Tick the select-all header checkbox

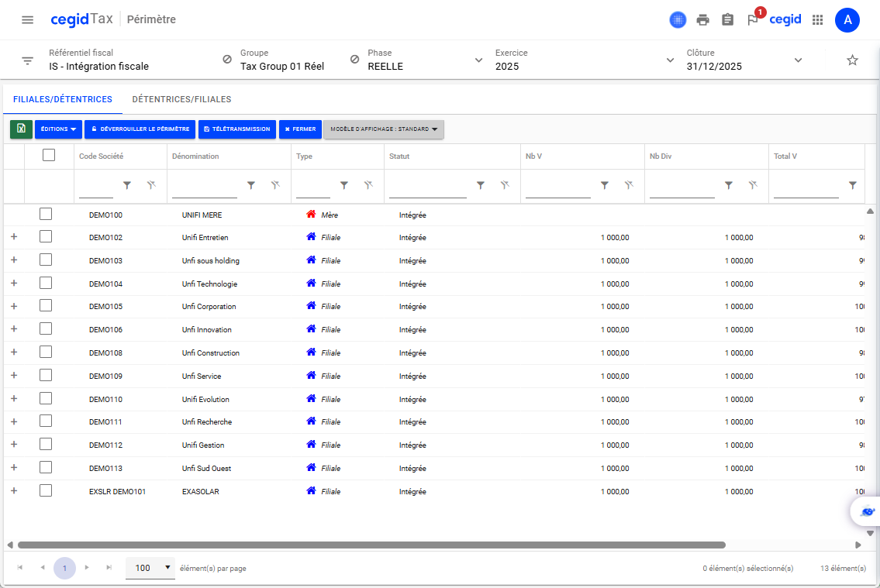tap(49, 155)
